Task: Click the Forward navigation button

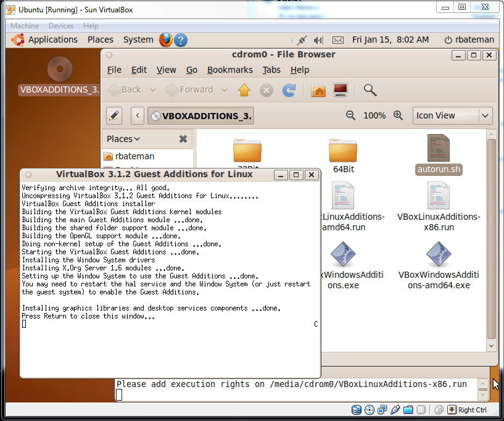Action: 189,90
